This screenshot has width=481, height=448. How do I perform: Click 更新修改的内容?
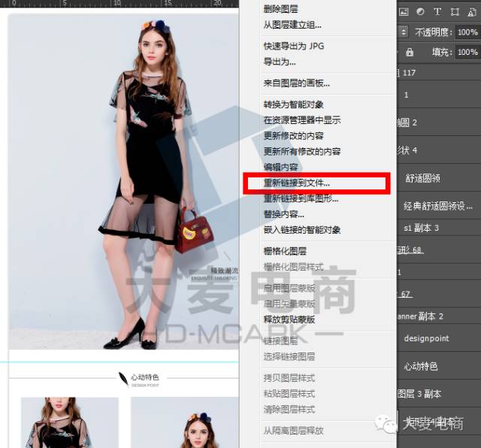(x=294, y=136)
